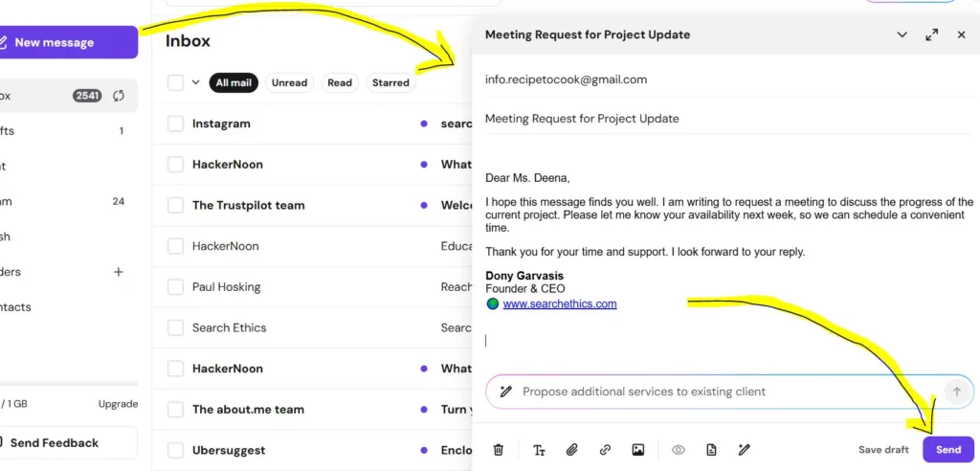
Task: Check the Paul Hosking email checkbox
Action: point(176,287)
